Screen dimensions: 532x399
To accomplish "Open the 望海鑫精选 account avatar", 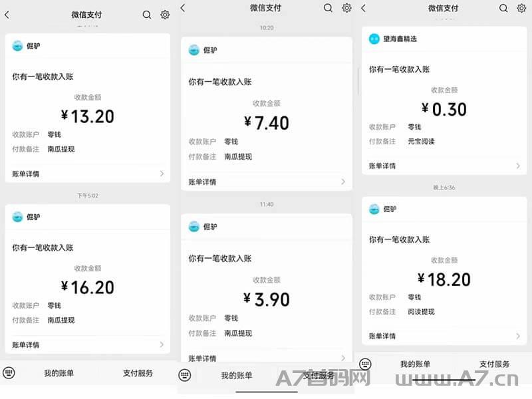I will click(x=374, y=39).
